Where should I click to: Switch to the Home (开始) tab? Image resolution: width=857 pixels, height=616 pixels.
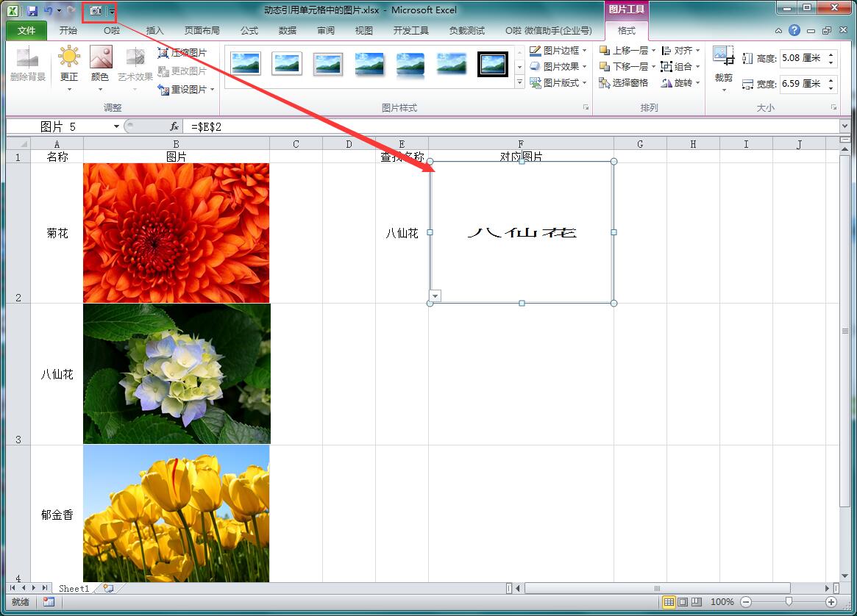[x=68, y=31]
